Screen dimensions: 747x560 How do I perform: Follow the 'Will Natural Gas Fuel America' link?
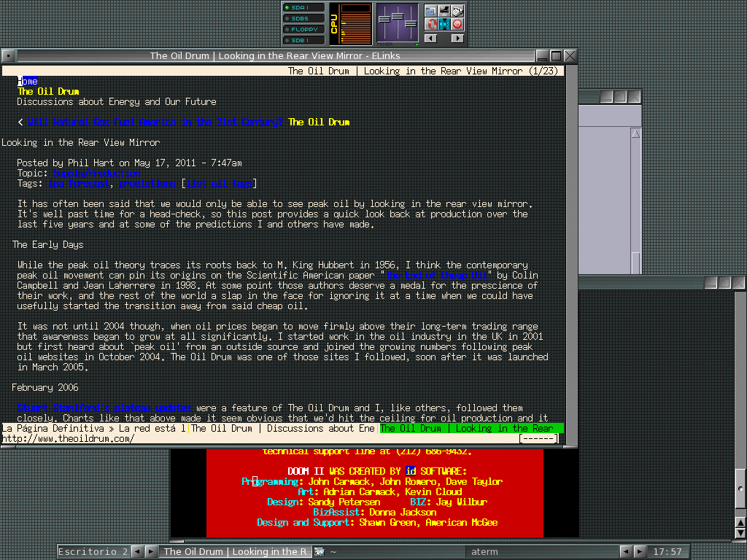coord(155,122)
